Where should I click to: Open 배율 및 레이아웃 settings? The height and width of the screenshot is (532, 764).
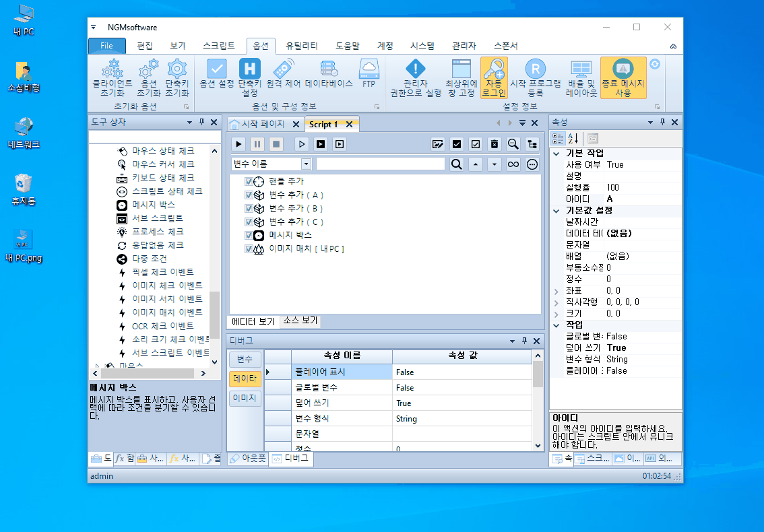(x=581, y=78)
